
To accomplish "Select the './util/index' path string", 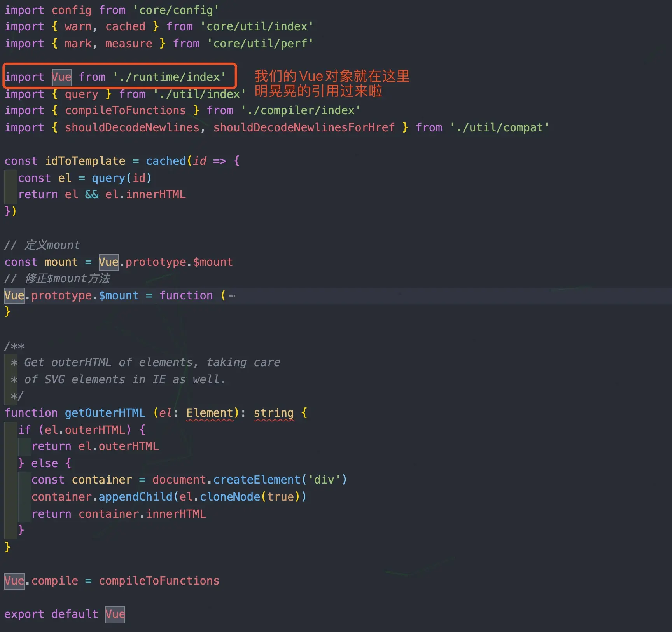I will click(x=200, y=94).
